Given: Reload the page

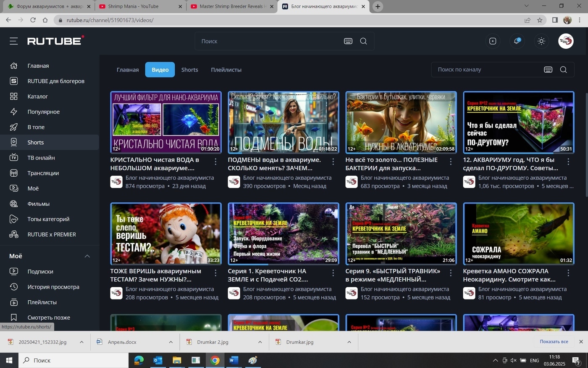Looking at the screenshot, I should point(33,20).
